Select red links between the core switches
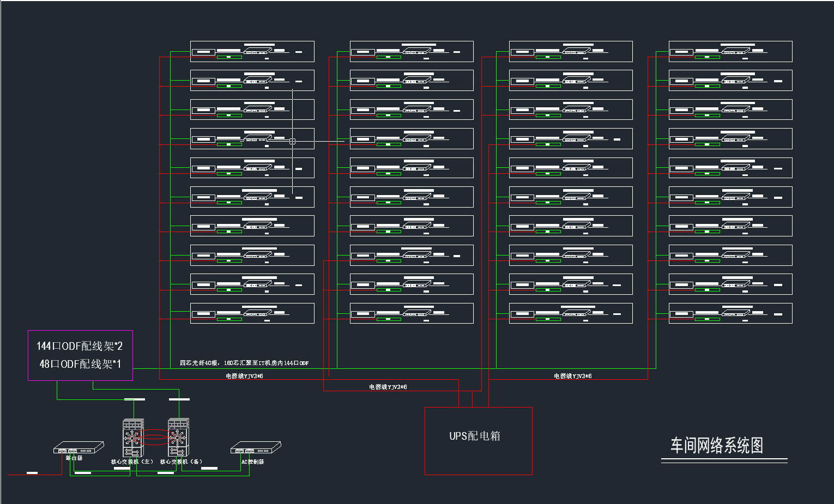 155,437
